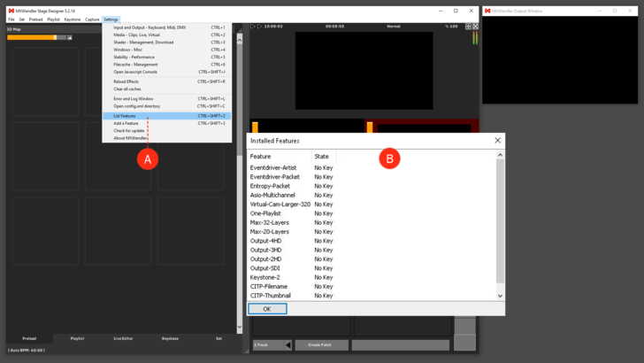
Task: Choose Filecache - Management entry
Action: pos(166,65)
